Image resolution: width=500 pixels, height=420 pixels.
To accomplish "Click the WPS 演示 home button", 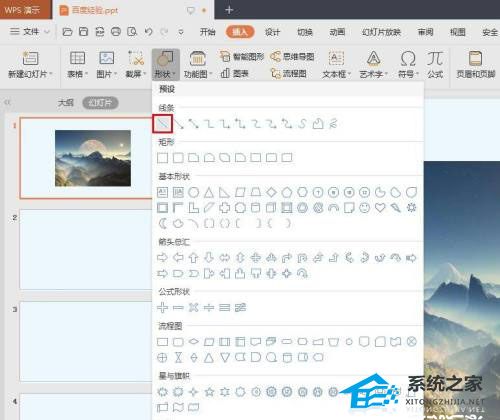I will click(26, 10).
